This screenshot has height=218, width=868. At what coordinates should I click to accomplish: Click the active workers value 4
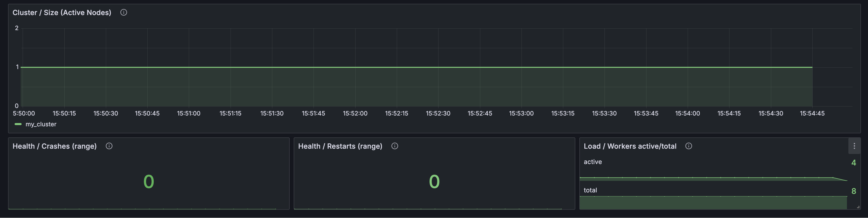click(853, 163)
